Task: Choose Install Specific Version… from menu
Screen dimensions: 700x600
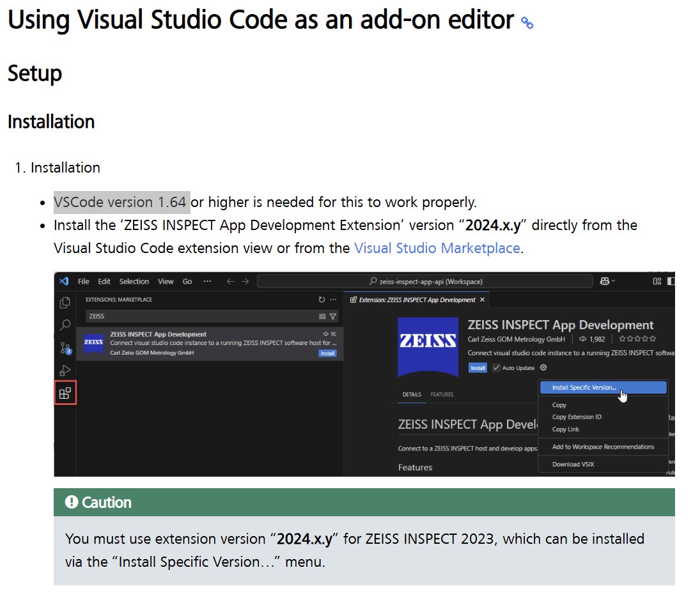Action: pyautogui.click(x=584, y=387)
